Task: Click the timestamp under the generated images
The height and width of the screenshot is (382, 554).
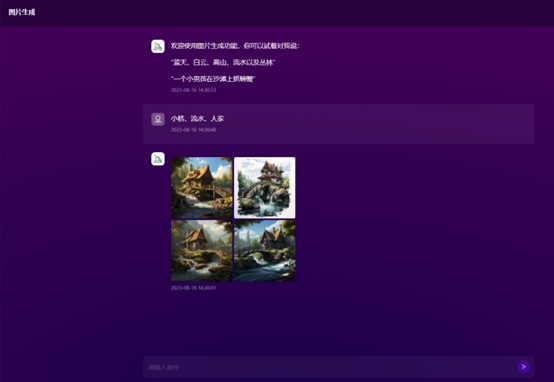Action: point(193,288)
